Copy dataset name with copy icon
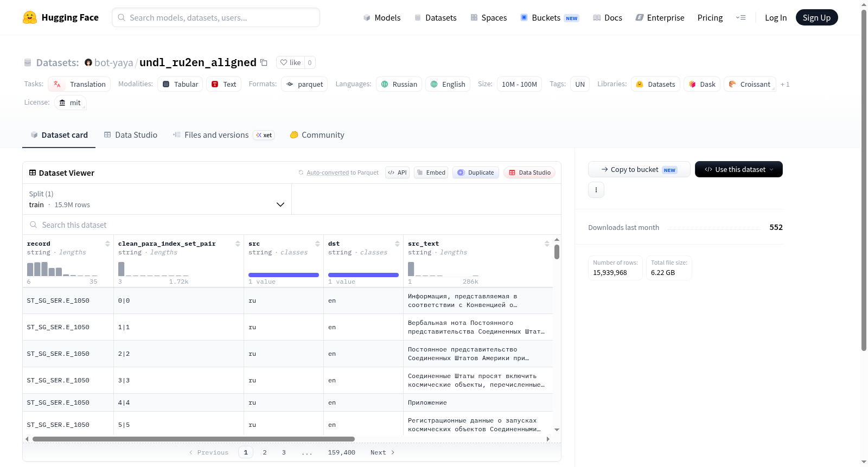Image resolution: width=868 pixels, height=467 pixels. 264,62
